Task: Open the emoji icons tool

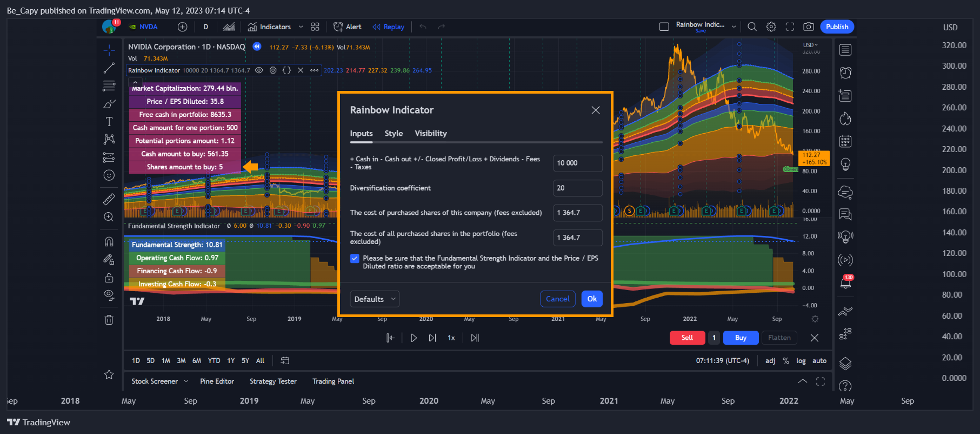Action: click(x=109, y=175)
